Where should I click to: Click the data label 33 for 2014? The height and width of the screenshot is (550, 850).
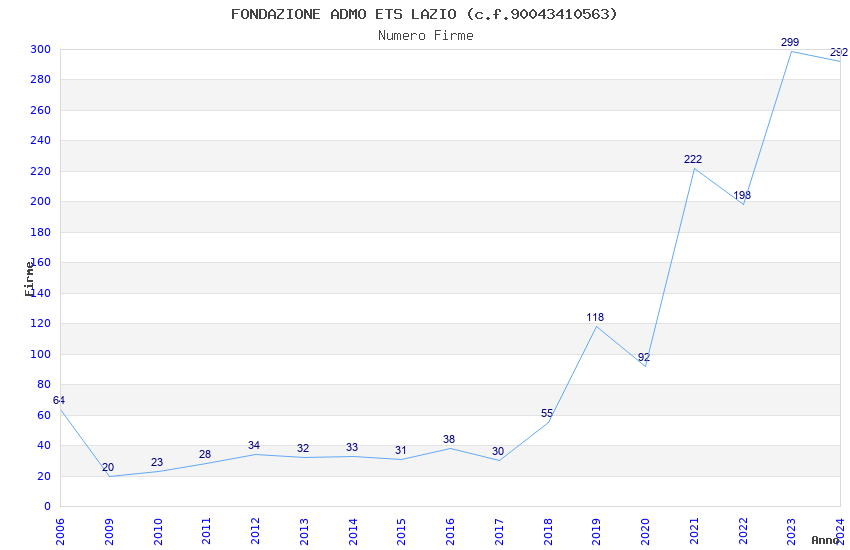coord(352,448)
